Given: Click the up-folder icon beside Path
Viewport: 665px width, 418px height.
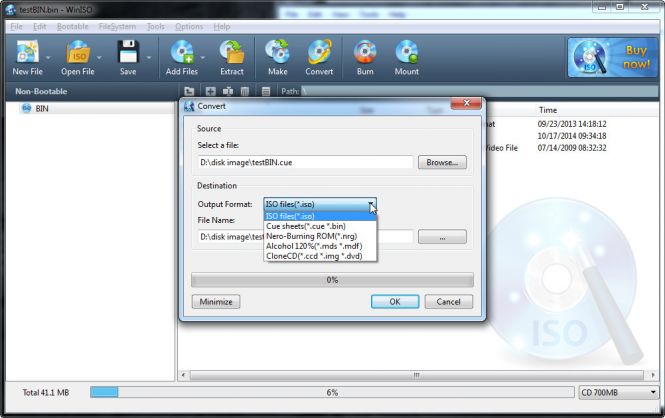Looking at the screenshot, I should point(189,91).
